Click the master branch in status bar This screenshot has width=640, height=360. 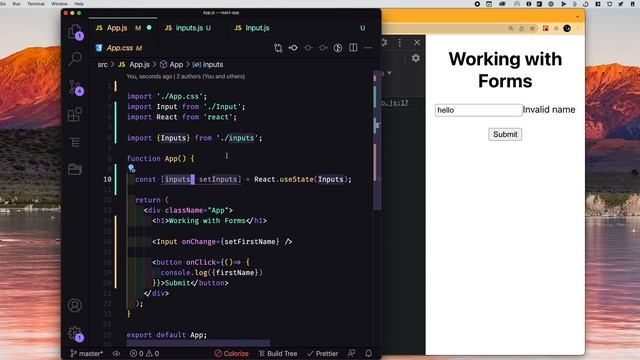pyautogui.click(x=86, y=353)
